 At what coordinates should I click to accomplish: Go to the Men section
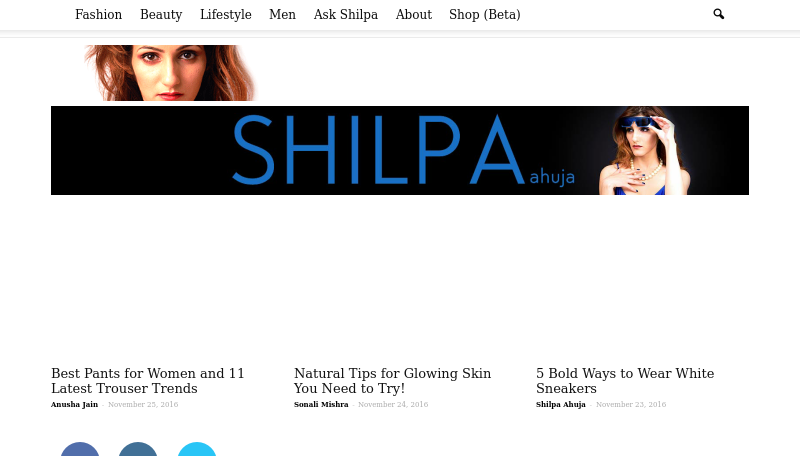pos(283,14)
